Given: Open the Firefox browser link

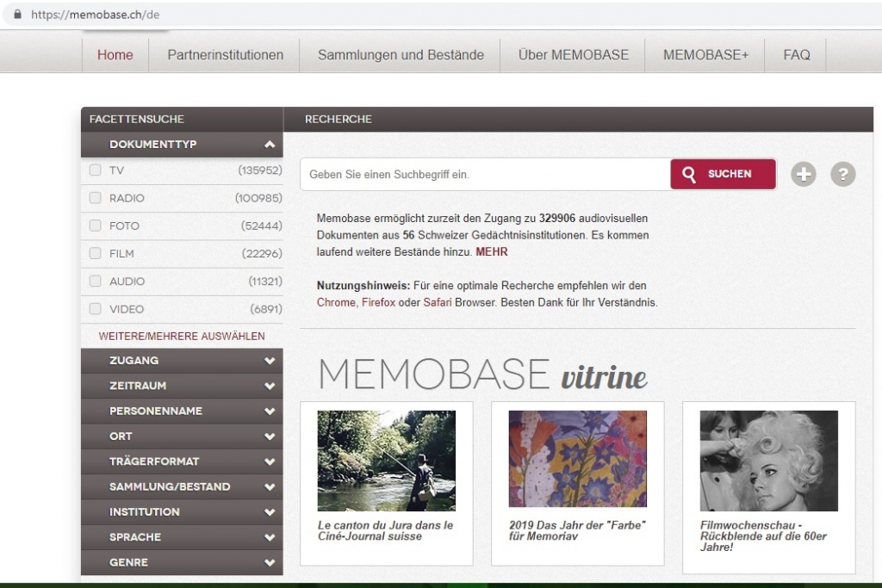Looking at the screenshot, I should pyautogui.click(x=379, y=302).
